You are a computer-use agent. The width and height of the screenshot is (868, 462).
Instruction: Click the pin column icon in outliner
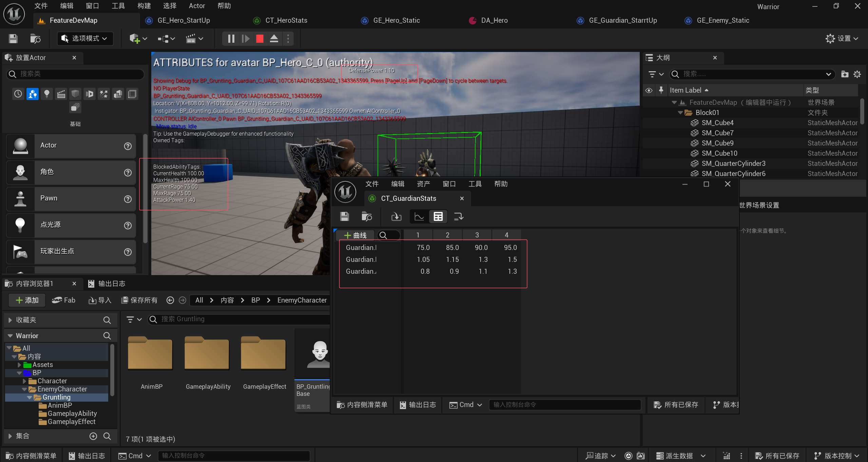tap(661, 90)
